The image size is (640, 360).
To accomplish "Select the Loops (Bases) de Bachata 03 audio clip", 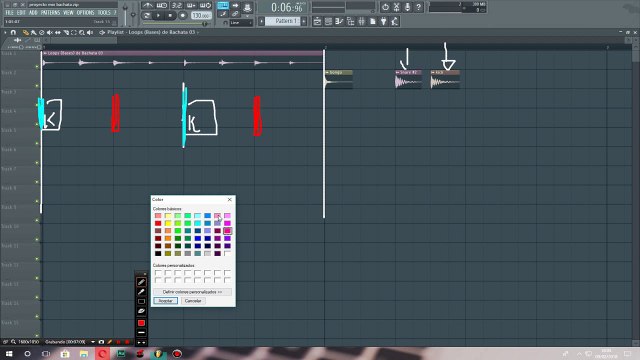I will (x=182, y=60).
